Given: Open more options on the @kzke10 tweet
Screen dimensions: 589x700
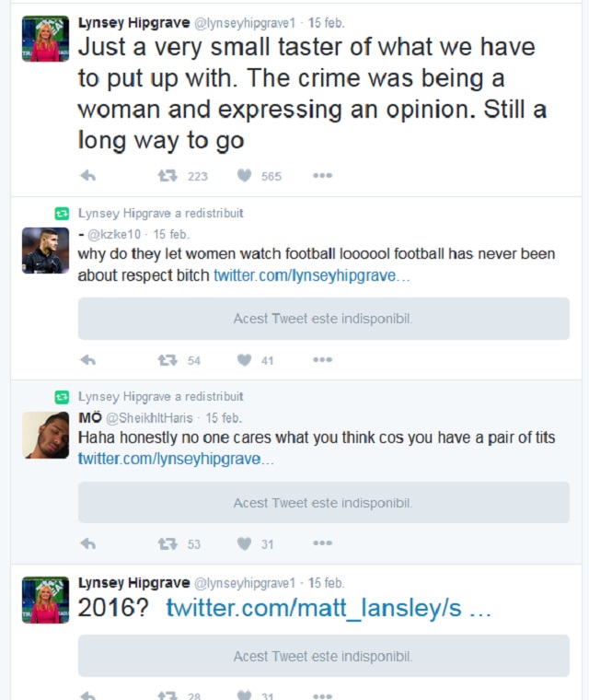Looking at the screenshot, I should [x=322, y=360].
